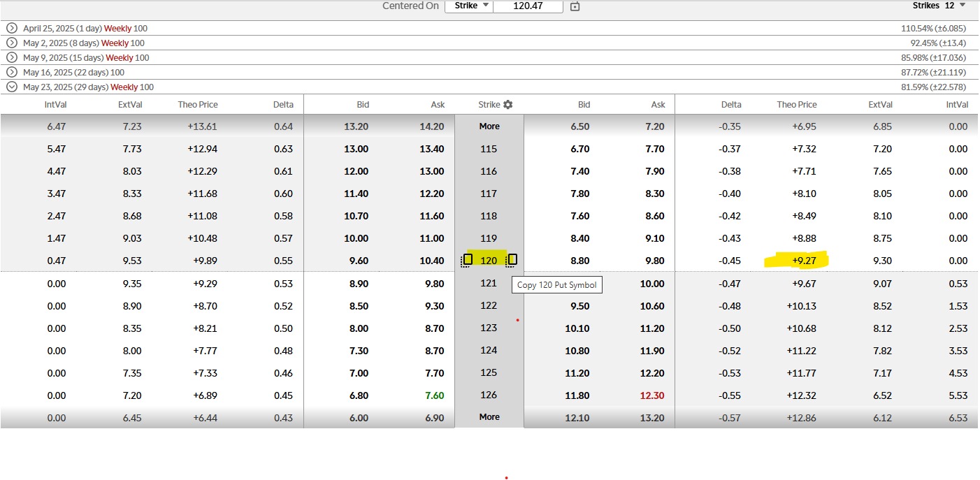Expand the April 25, 2025 expiration
This screenshot has height=480, width=980.
[x=11, y=29]
